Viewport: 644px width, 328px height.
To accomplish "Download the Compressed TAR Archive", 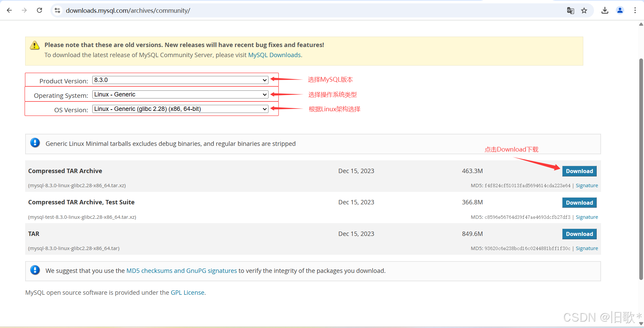I will click(579, 171).
